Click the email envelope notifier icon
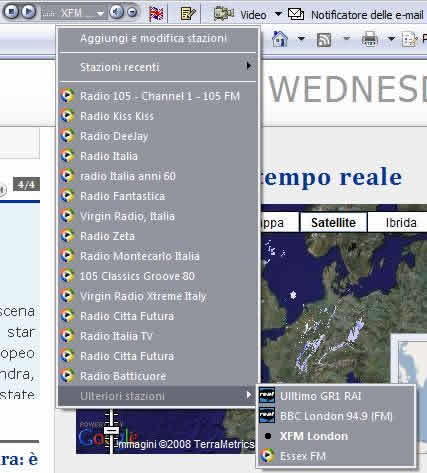Image resolution: width=427 pixels, height=473 pixels. [x=296, y=14]
